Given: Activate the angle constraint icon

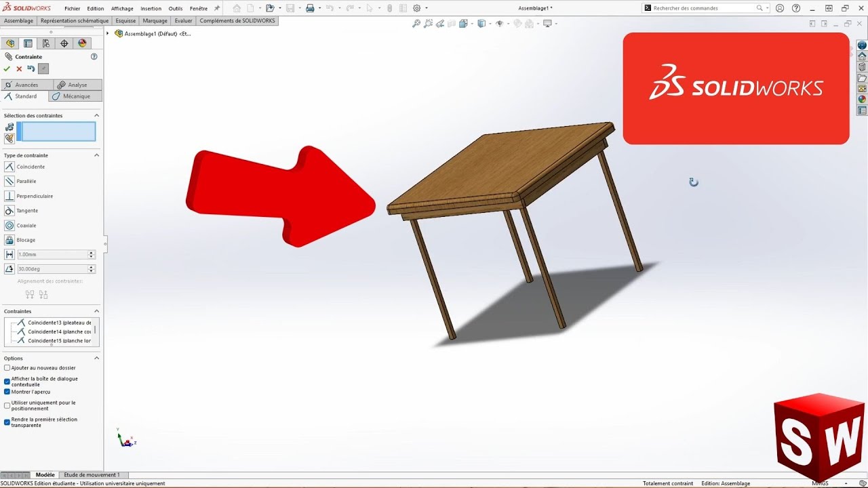Looking at the screenshot, I should coord(9,269).
